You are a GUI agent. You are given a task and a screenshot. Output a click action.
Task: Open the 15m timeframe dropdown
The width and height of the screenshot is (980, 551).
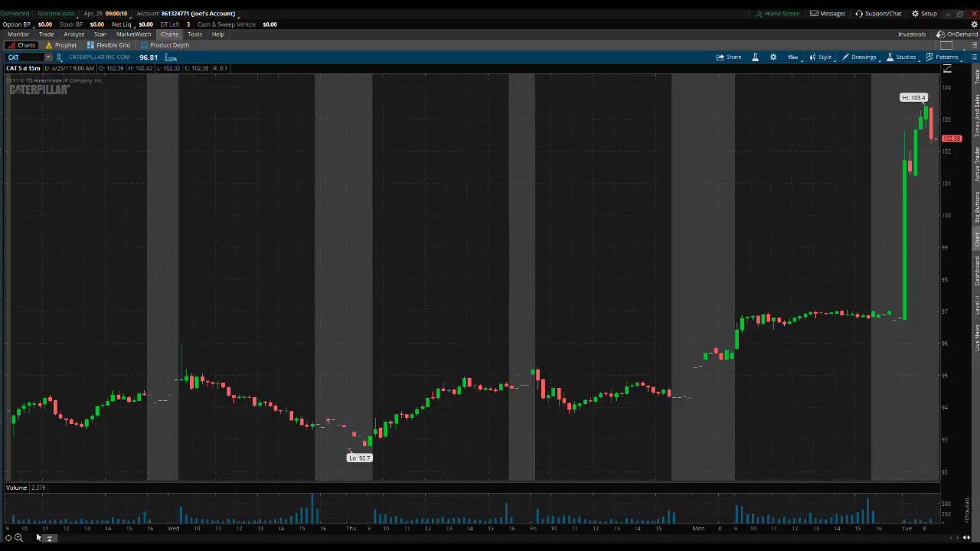point(793,57)
